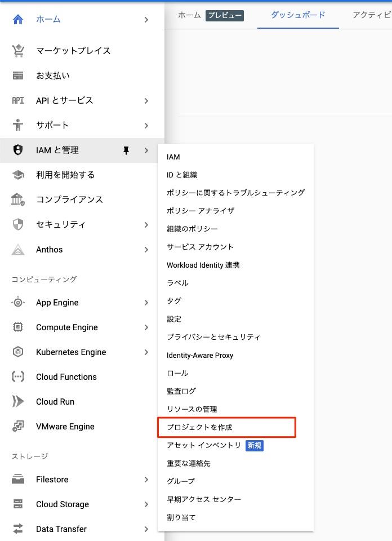Expand the Data Transfer submenu chevron

pyautogui.click(x=146, y=529)
